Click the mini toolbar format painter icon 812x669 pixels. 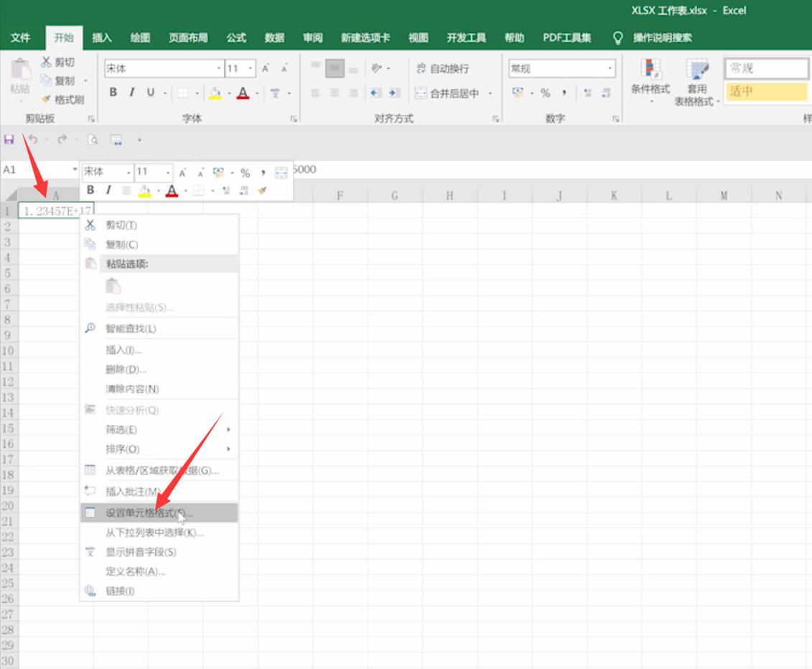tap(263, 190)
